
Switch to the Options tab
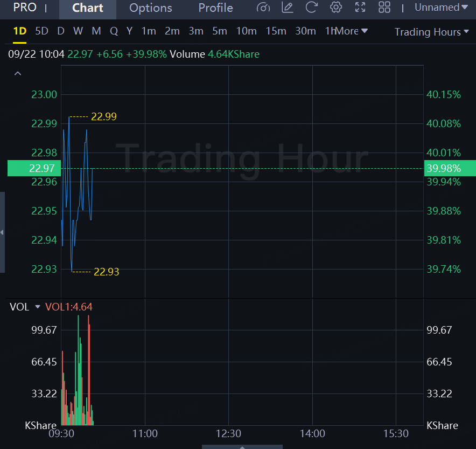151,8
